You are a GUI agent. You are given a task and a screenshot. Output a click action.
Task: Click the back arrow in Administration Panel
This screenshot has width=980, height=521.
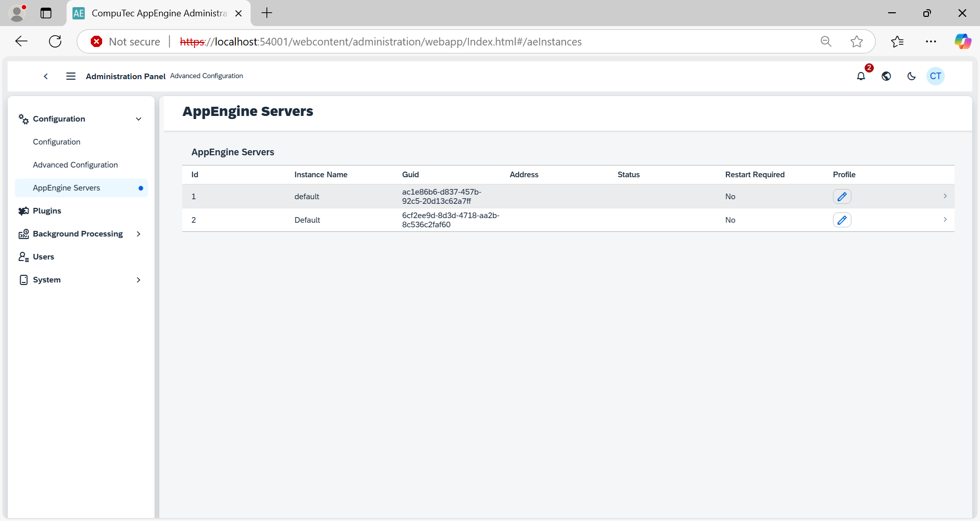tap(45, 76)
